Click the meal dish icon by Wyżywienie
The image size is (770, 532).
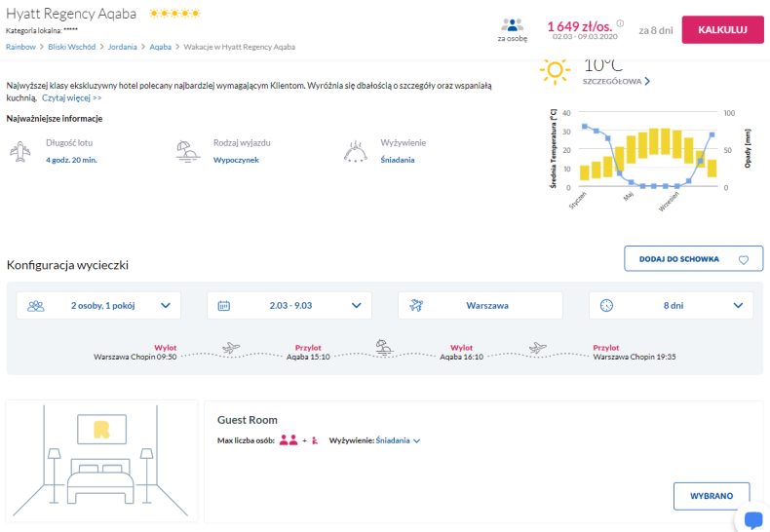pos(356,152)
